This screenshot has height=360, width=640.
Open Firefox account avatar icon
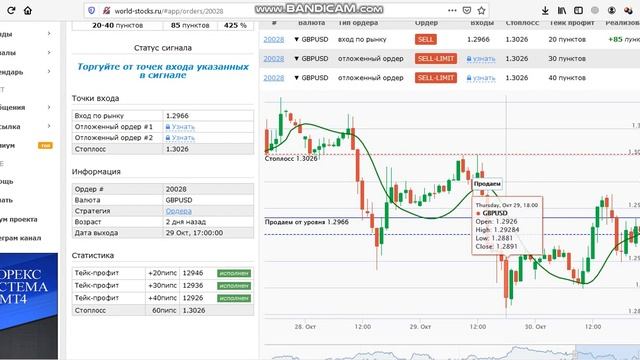pos(611,11)
